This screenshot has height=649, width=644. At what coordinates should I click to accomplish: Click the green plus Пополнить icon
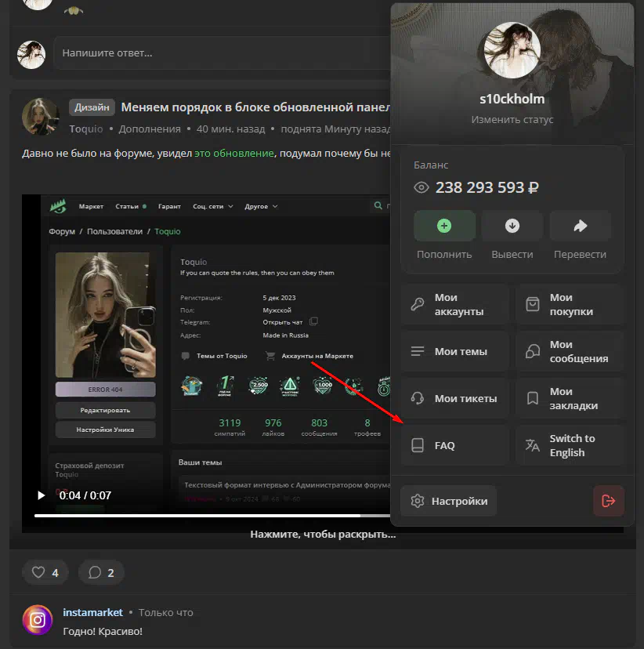[444, 226]
